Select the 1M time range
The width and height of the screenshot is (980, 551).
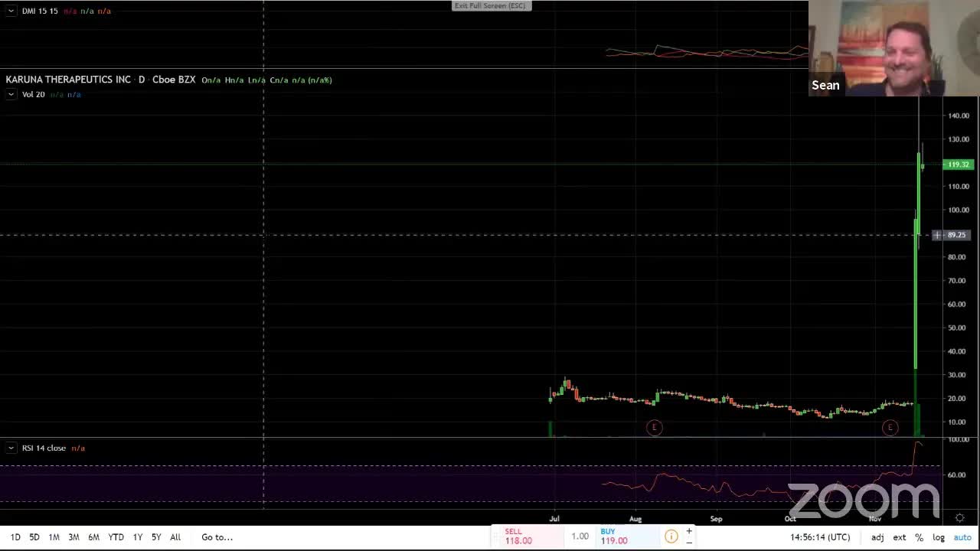coord(54,537)
